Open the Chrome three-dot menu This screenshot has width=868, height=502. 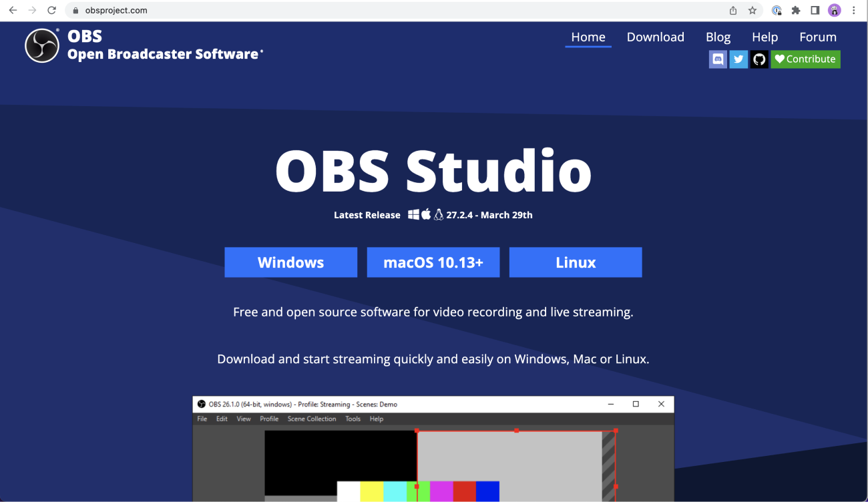pos(854,10)
